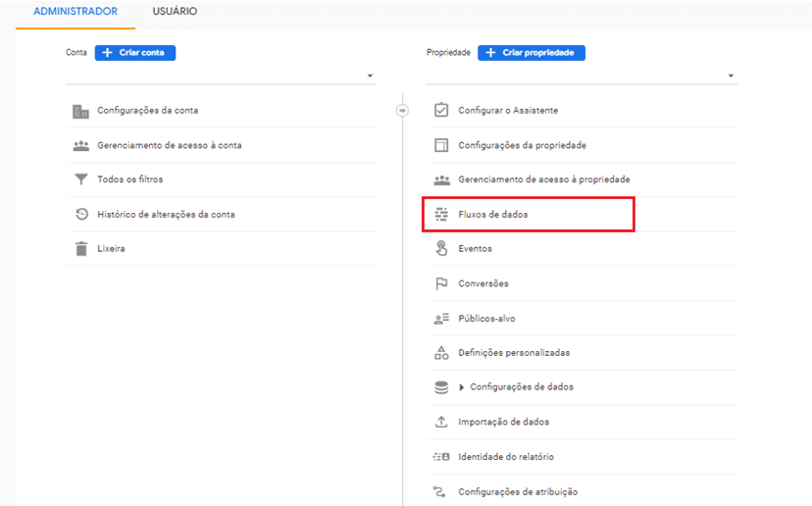812x506 pixels.
Task: Click the circular arrow icon between the columns
Action: (x=402, y=110)
